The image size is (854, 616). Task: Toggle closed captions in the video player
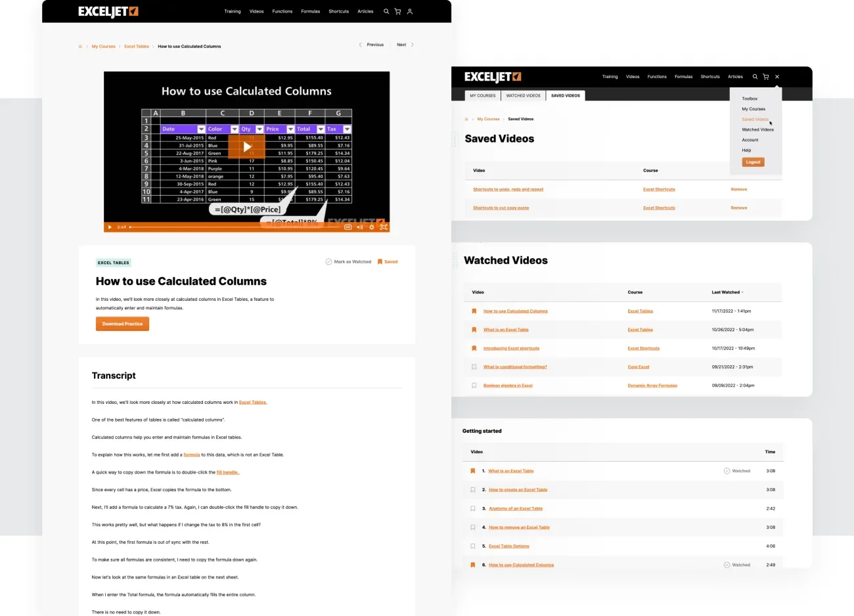(348, 227)
